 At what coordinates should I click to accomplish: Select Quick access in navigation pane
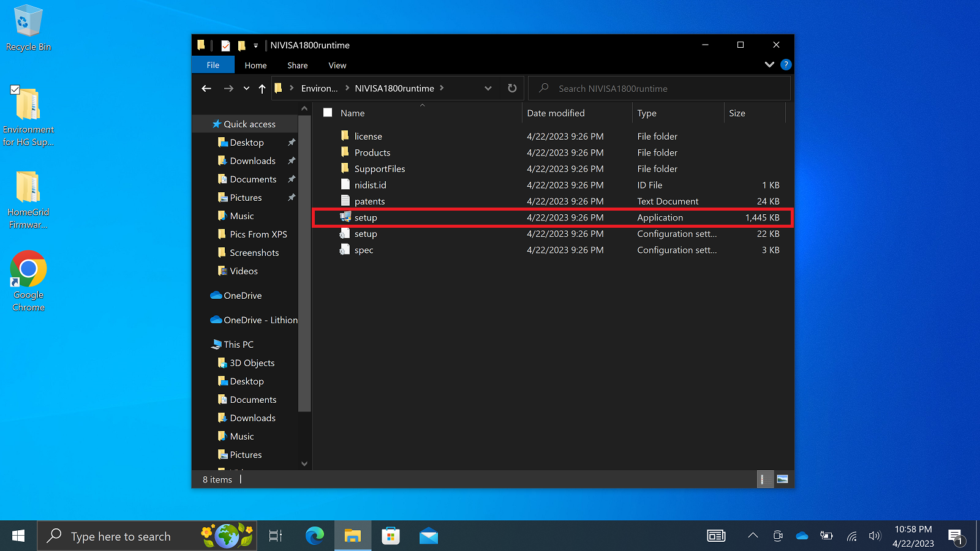coord(249,124)
